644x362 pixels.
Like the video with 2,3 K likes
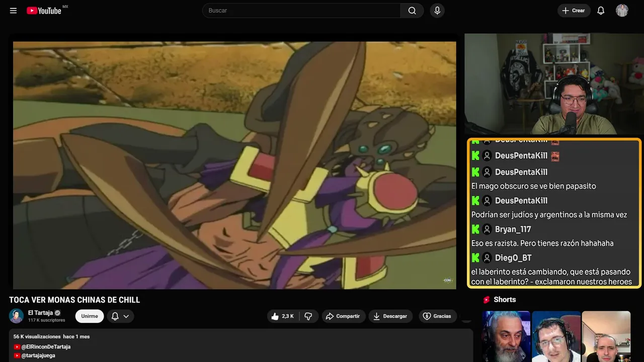pos(283,316)
